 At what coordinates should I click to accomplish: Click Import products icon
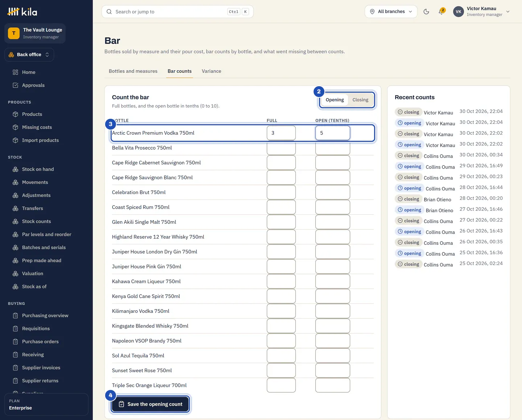click(x=15, y=140)
